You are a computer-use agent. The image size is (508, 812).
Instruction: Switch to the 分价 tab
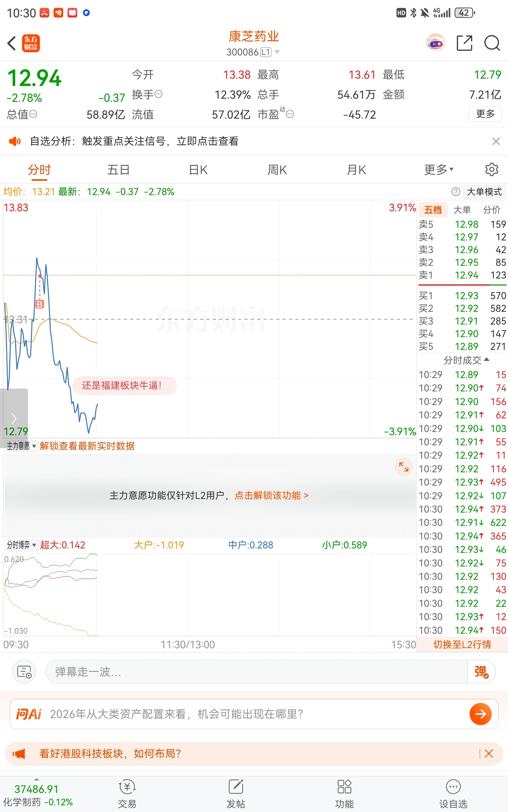point(491,210)
